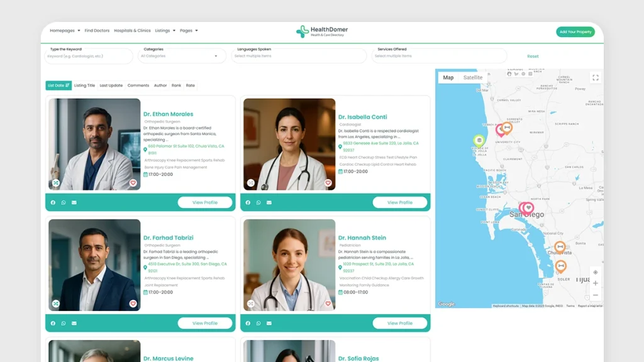Viewport: 644px width, 362px height.
Task: View Profile of Dr. Farhad Tabrizi
Action: click(205, 324)
